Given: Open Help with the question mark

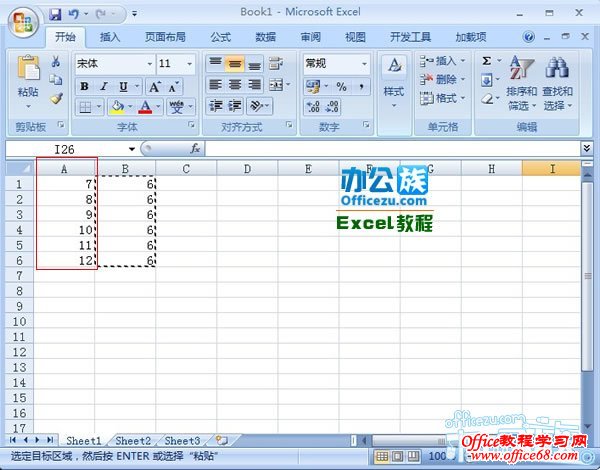Looking at the screenshot, I should click(528, 37).
